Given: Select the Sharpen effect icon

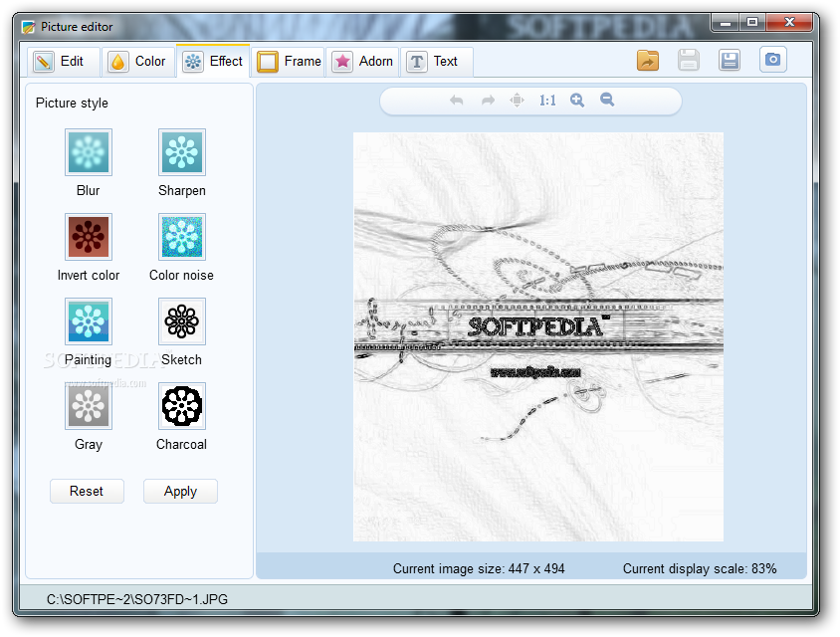Looking at the screenshot, I should click(181, 152).
